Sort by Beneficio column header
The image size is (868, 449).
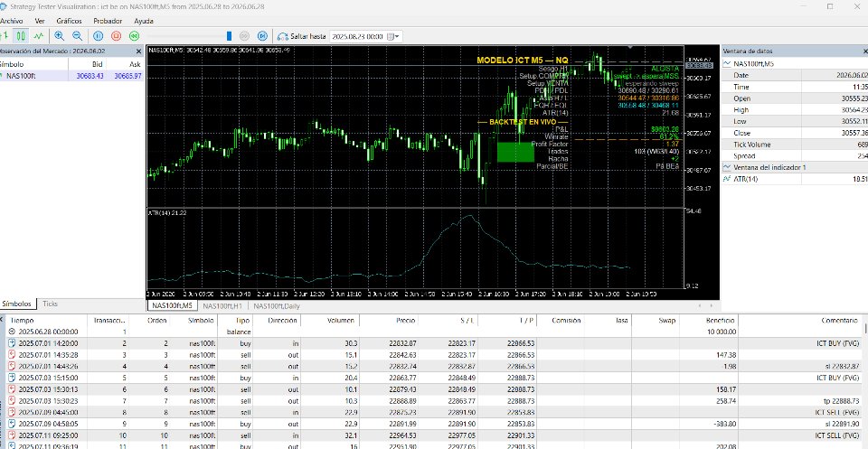[x=721, y=320]
